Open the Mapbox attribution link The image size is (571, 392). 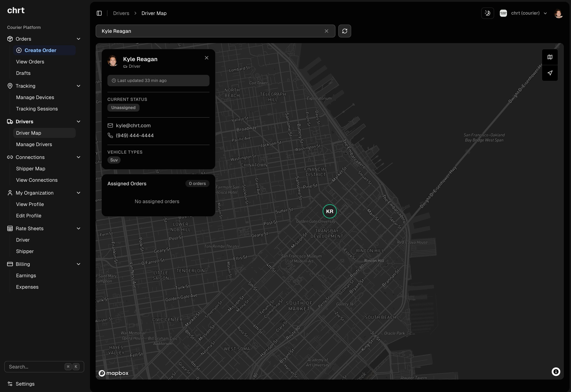(x=114, y=373)
